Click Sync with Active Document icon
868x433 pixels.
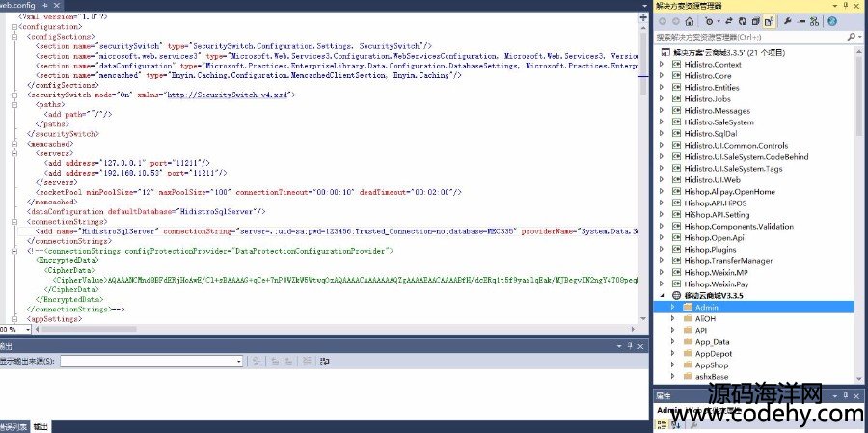click(x=728, y=21)
